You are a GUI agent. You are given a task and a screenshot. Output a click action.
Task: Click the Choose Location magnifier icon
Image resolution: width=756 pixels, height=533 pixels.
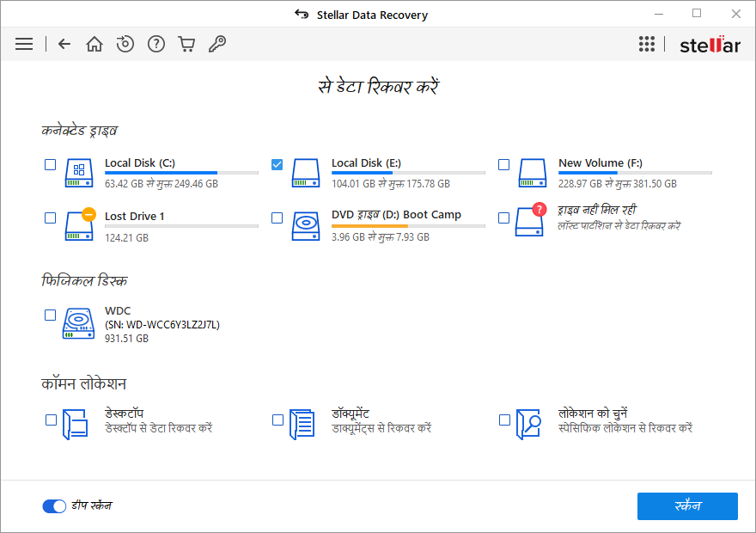click(528, 424)
